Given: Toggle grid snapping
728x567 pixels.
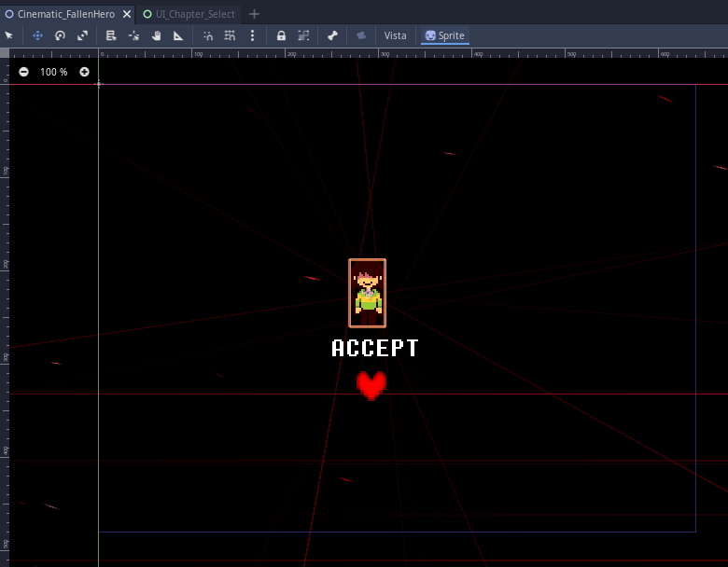Looking at the screenshot, I should [230, 35].
